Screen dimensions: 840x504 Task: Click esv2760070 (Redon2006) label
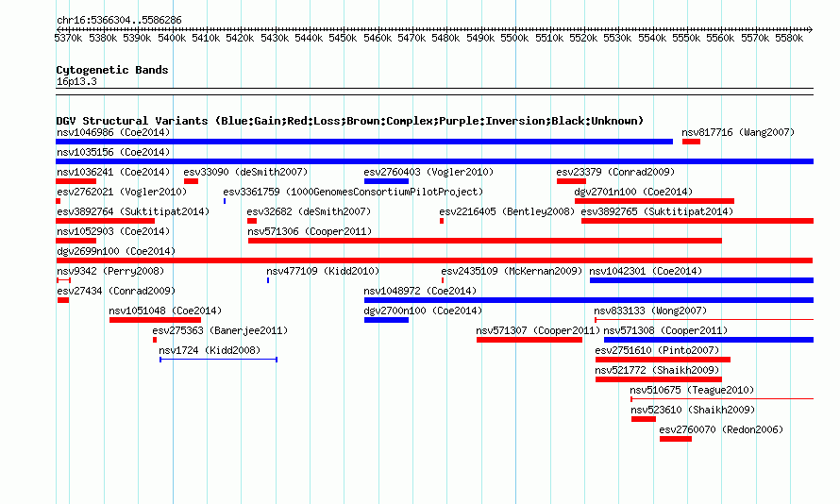pos(721,429)
